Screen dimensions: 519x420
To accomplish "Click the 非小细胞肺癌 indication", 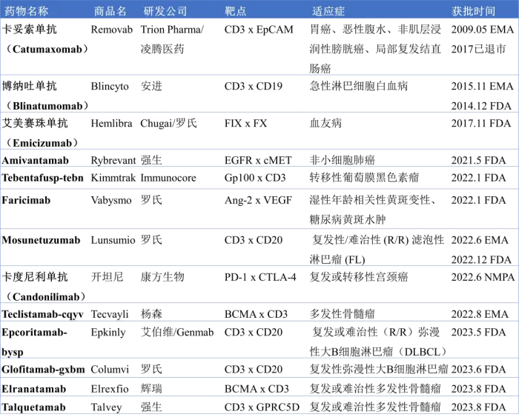I will tap(342, 160).
